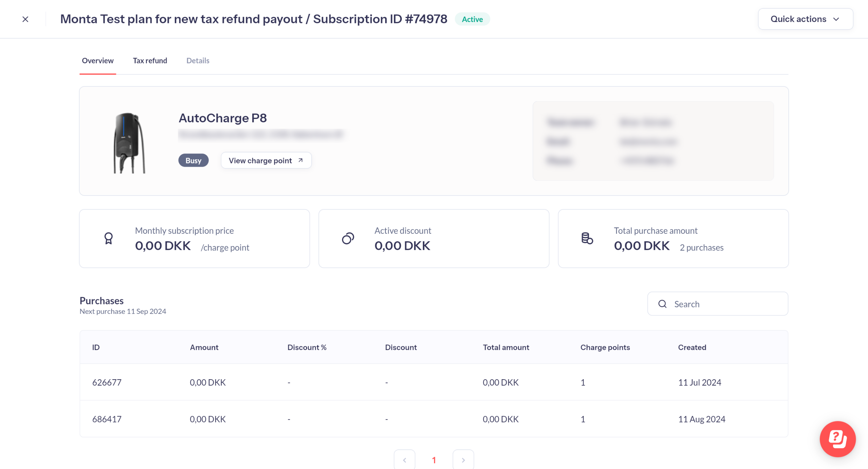Go to next page with right chevron
The image size is (868, 469).
[463, 460]
